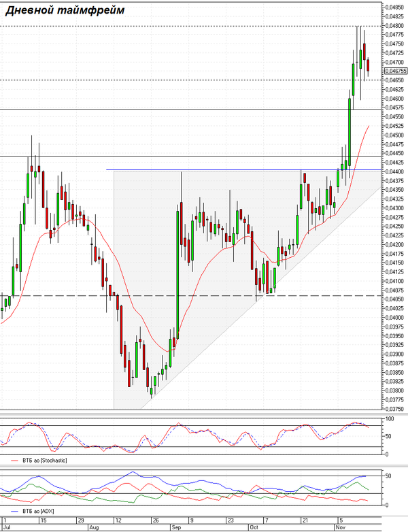Select the blue legend line beside ADX label
Screen dimensions: 408x532
15,512
